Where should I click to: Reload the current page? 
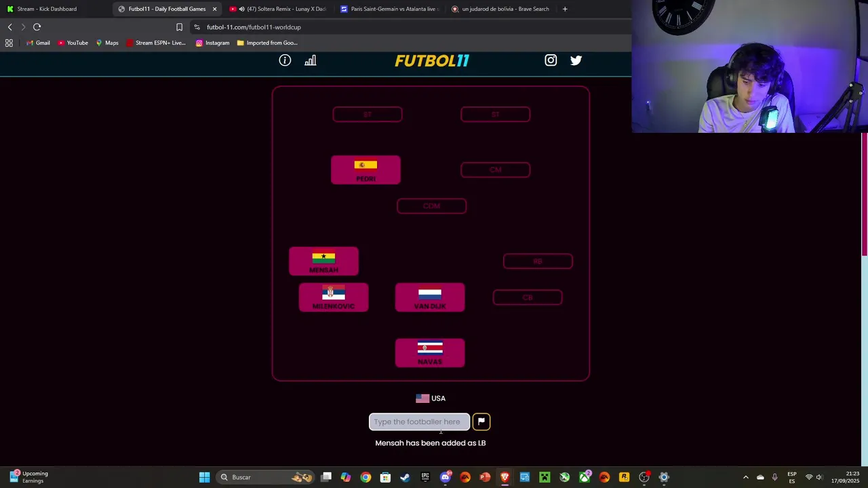(37, 27)
